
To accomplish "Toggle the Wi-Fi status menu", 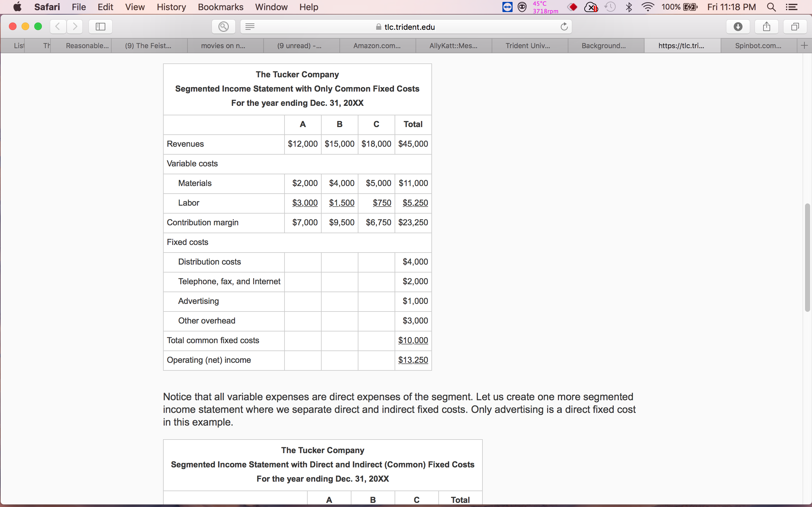I will point(648,7).
